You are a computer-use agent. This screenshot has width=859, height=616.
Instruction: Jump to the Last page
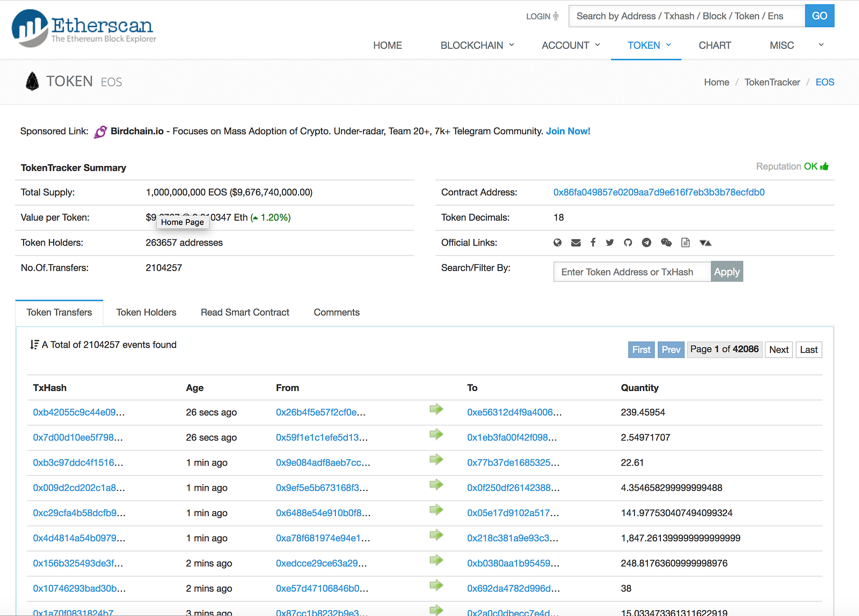809,350
